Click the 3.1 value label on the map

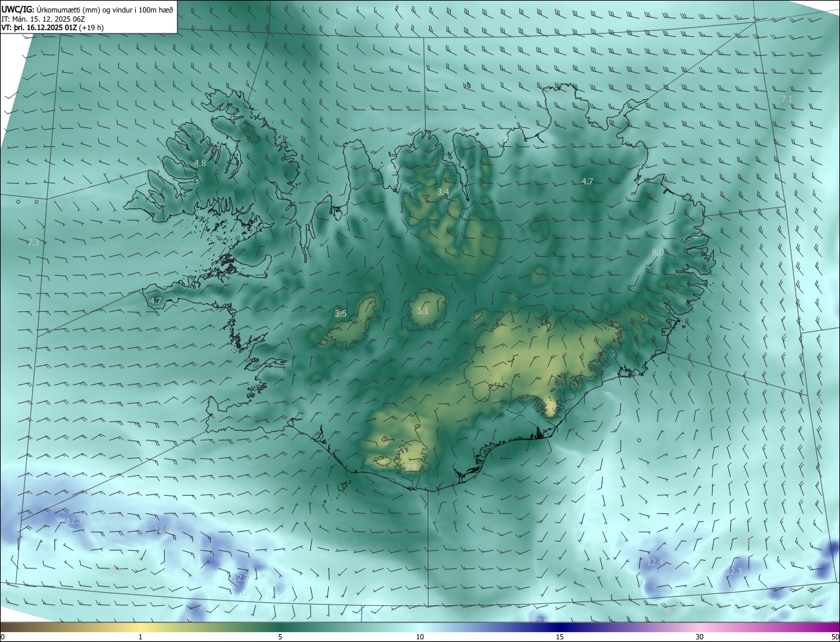[423, 310]
